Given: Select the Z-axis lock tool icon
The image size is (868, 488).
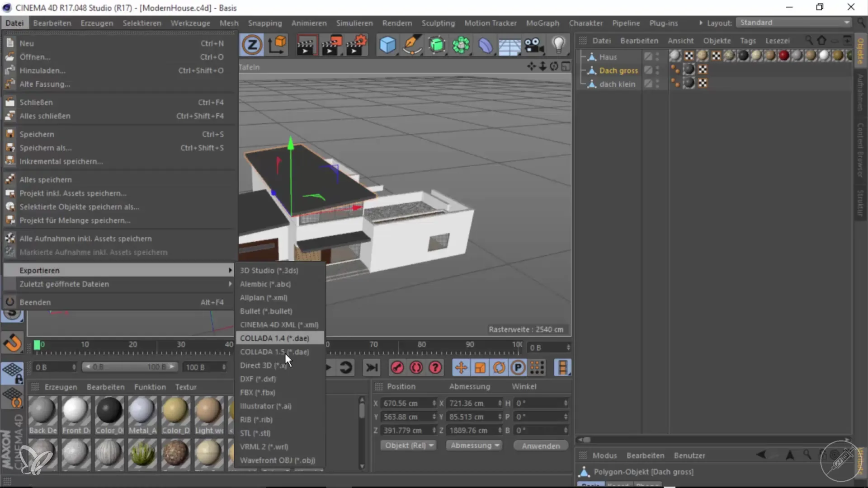Looking at the screenshot, I should pyautogui.click(x=252, y=45).
